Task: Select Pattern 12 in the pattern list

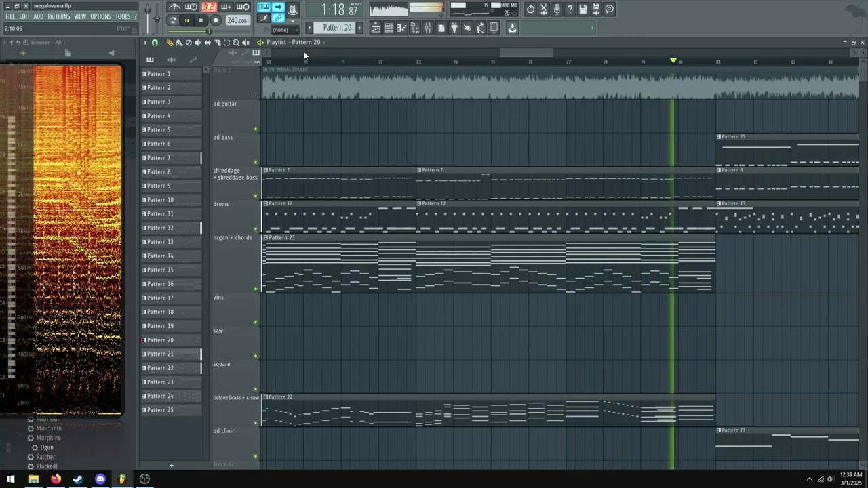Action: tap(172, 228)
